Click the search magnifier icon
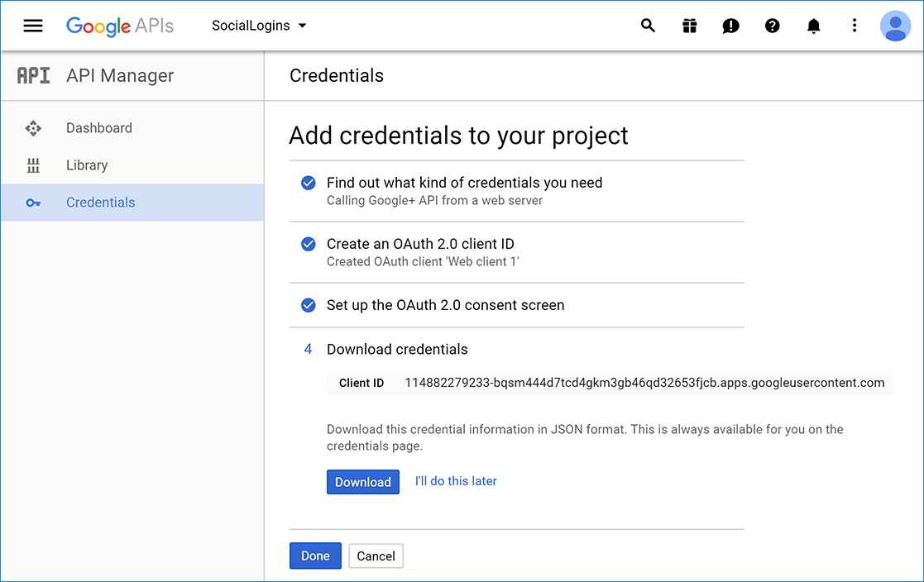Screen dimensions: 924x582 point(648,26)
